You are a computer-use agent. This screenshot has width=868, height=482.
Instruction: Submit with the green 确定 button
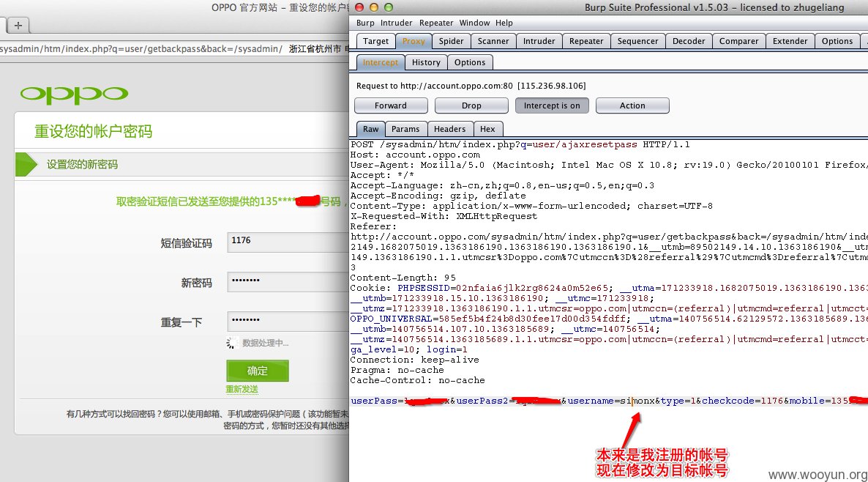(258, 371)
